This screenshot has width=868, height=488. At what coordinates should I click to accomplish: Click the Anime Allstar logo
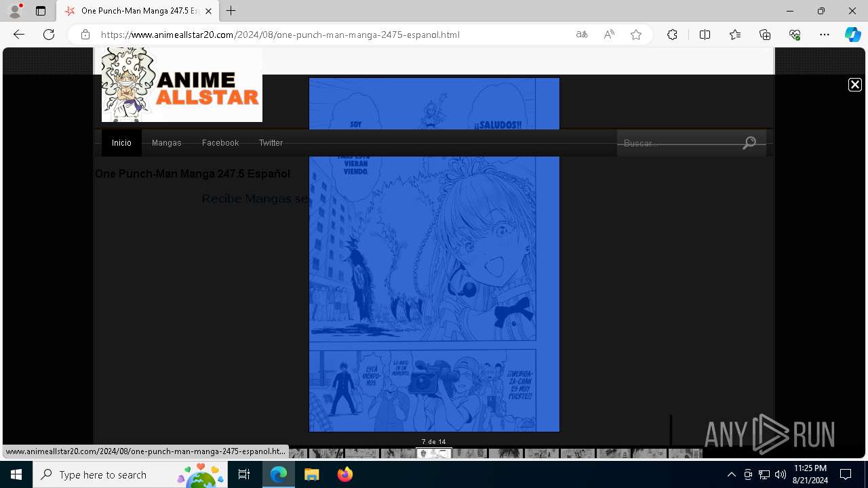[x=182, y=85]
